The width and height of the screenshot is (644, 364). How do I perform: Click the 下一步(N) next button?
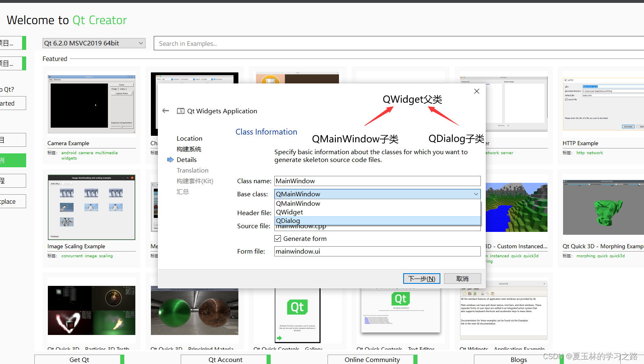pos(422,279)
